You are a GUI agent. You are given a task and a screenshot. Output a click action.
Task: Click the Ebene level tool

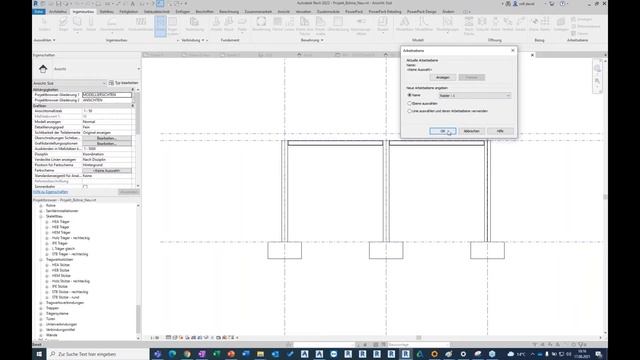534,24
